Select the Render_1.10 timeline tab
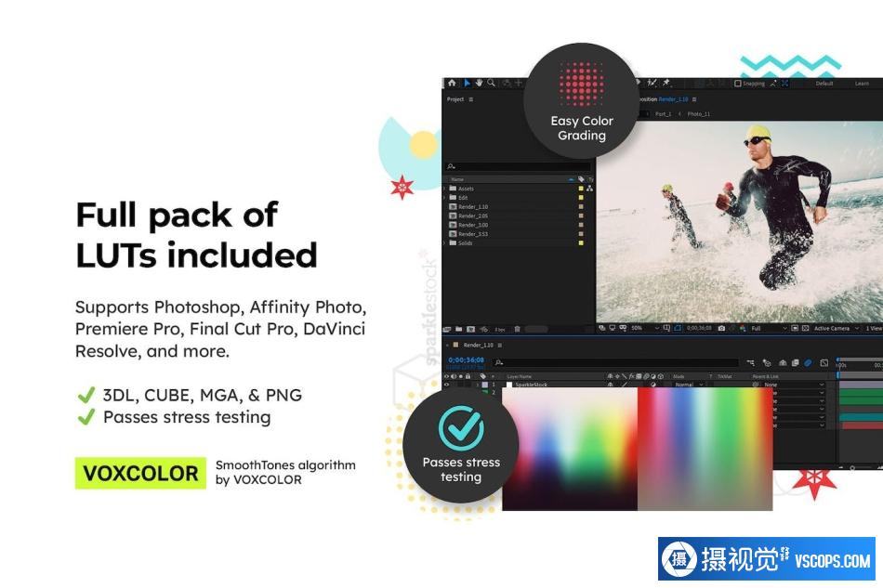This screenshot has width=883, height=588. (478, 345)
